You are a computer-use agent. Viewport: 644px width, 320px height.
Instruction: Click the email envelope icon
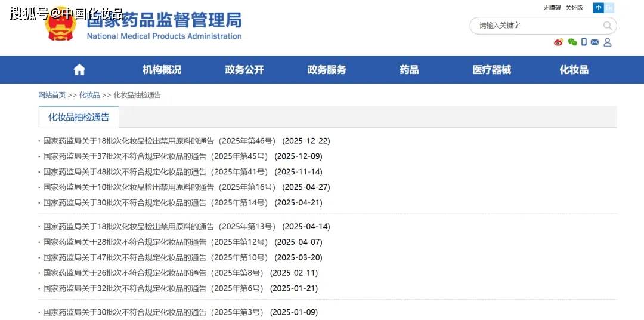(595, 42)
